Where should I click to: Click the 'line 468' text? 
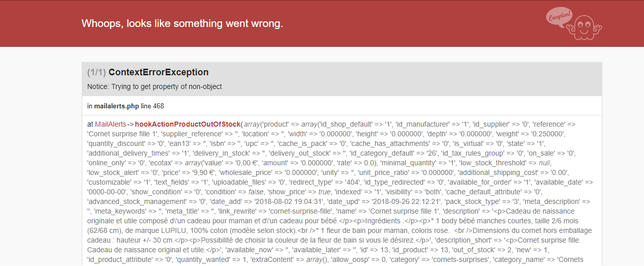tap(152, 106)
